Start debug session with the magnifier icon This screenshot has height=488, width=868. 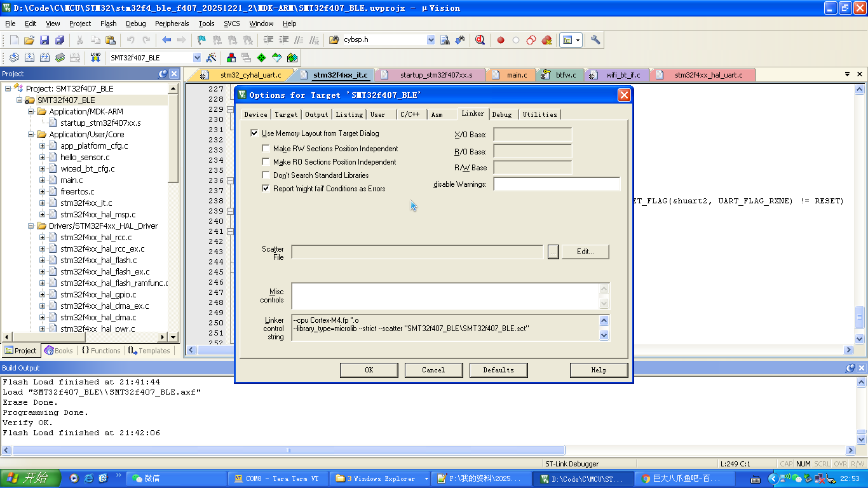[x=480, y=40]
